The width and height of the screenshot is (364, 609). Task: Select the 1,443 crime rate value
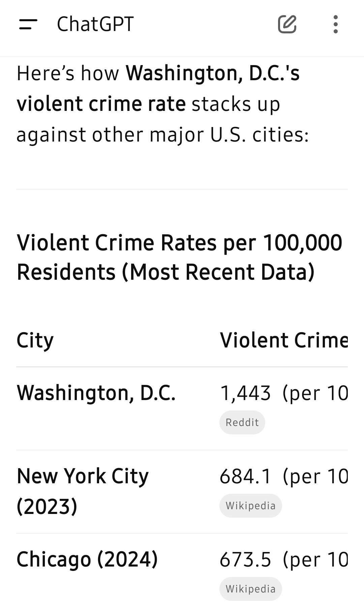click(245, 393)
